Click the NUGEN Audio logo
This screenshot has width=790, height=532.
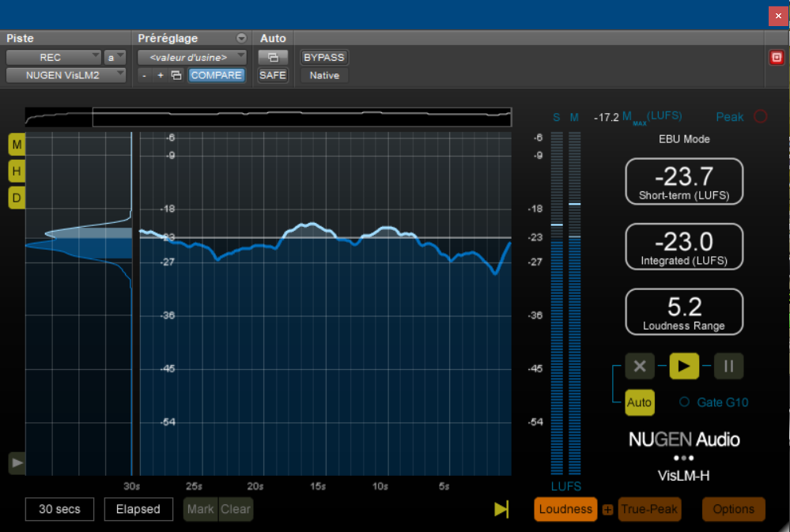684,440
